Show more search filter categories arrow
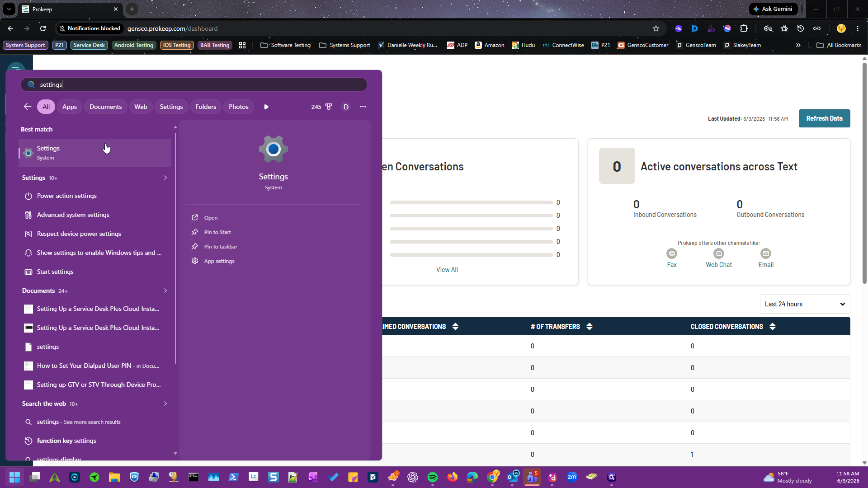 click(x=266, y=107)
